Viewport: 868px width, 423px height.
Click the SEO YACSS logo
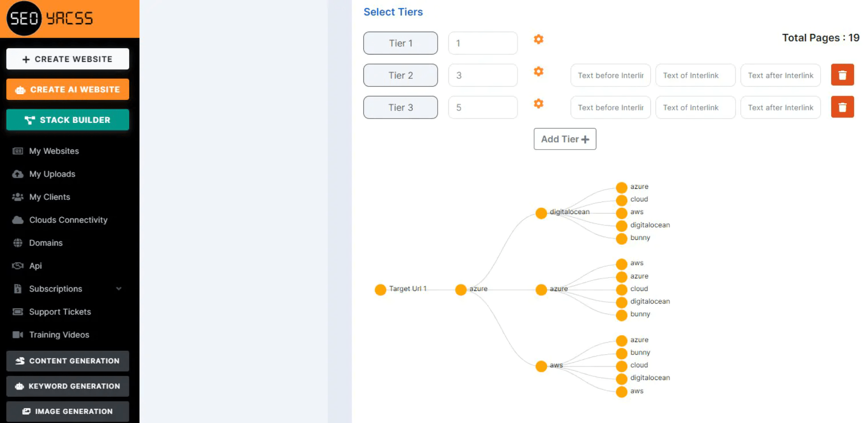pyautogui.click(x=50, y=18)
